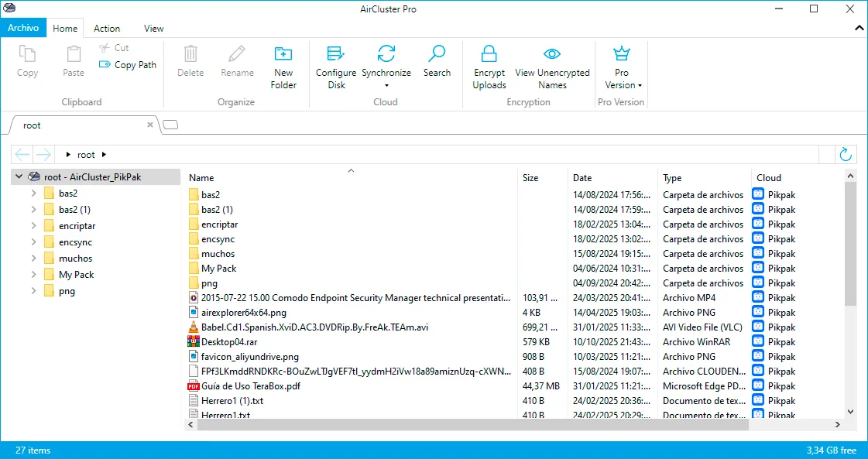Go forward with the right arrow
The image size is (868, 459).
tap(43, 155)
